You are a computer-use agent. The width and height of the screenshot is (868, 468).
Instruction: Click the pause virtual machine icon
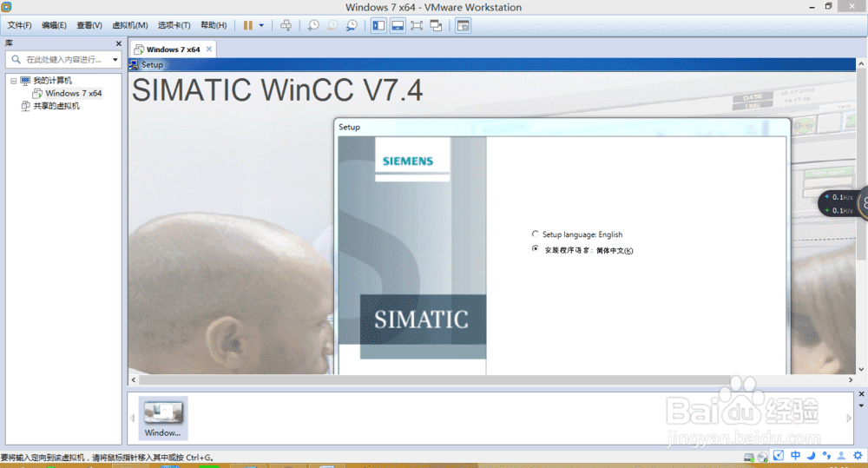tap(248, 25)
